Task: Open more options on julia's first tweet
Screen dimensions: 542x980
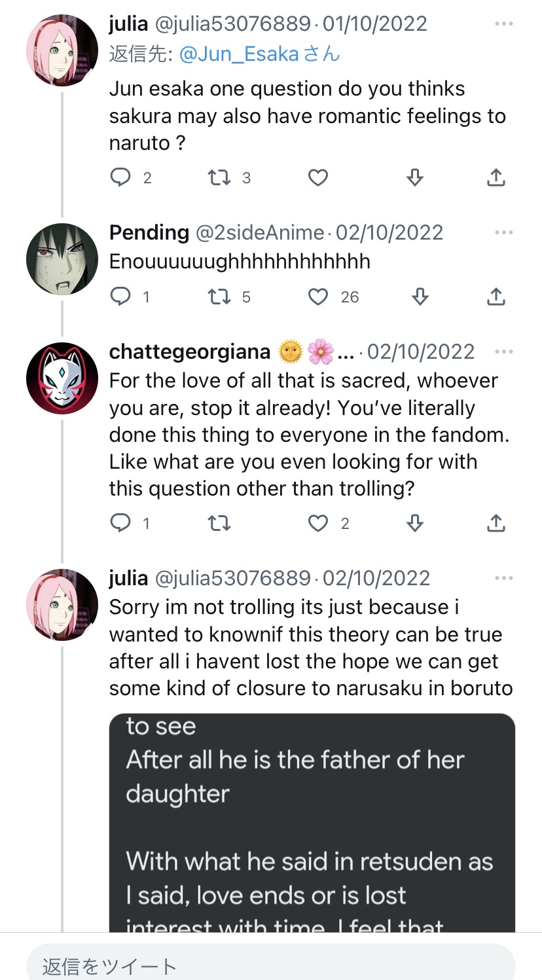Action: [503, 24]
